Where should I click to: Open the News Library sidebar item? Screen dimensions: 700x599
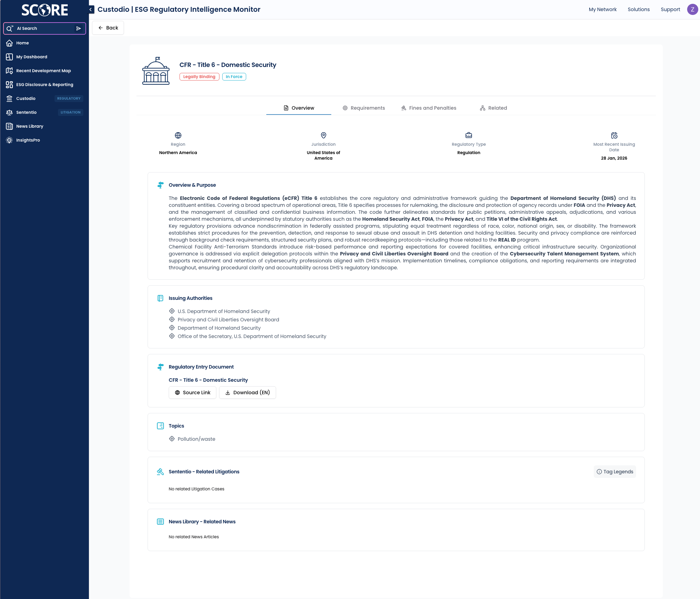[x=30, y=126]
